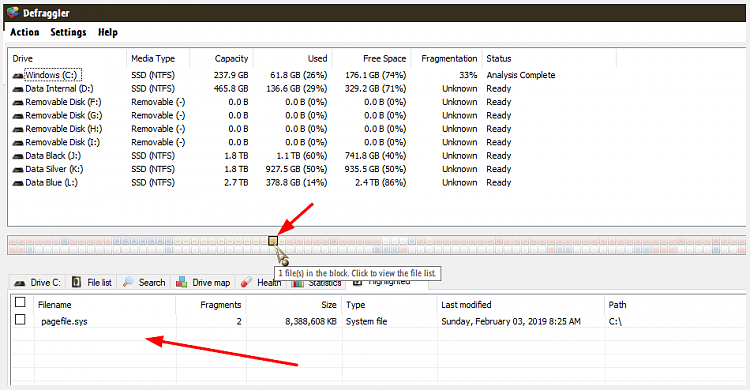Click the Sunday, February 03, 2019 date cell
This screenshot has height=390, width=750.
(511, 322)
